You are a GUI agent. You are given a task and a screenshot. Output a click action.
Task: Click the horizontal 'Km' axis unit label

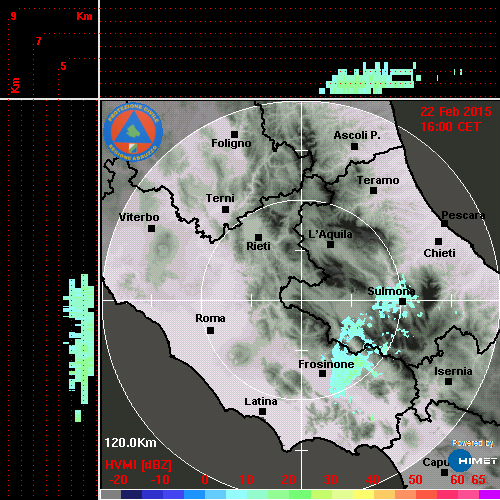coord(84,16)
